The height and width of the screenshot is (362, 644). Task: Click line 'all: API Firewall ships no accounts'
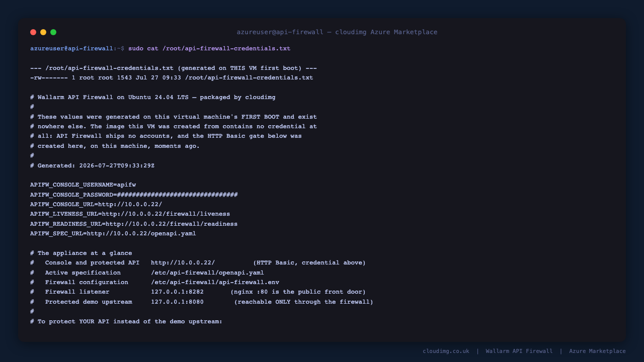pyautogui.click(x=166, y=136)
